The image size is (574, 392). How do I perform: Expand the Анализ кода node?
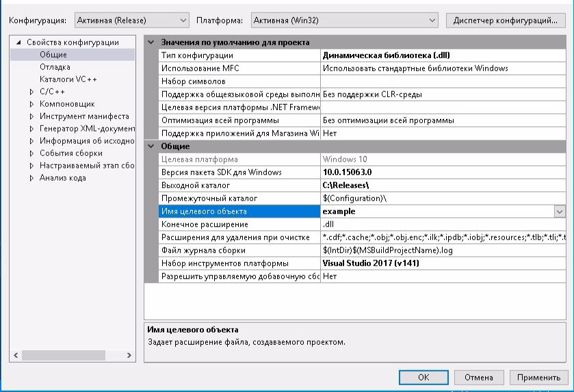click(x=31, y=178)
